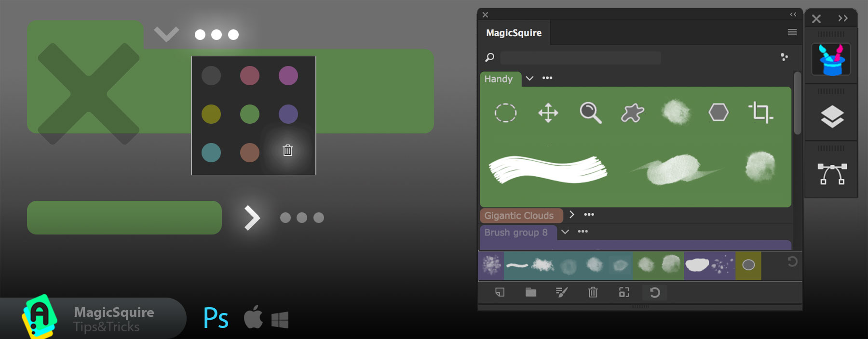
Task: Choose the brown color swatch
Action: pos(250,153)
